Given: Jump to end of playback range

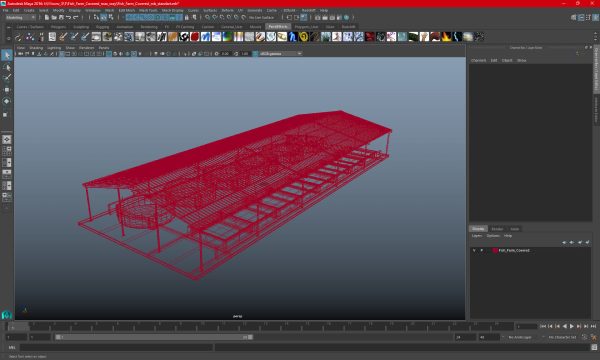Looking at the screenshot, I should [x=593, y=326].
